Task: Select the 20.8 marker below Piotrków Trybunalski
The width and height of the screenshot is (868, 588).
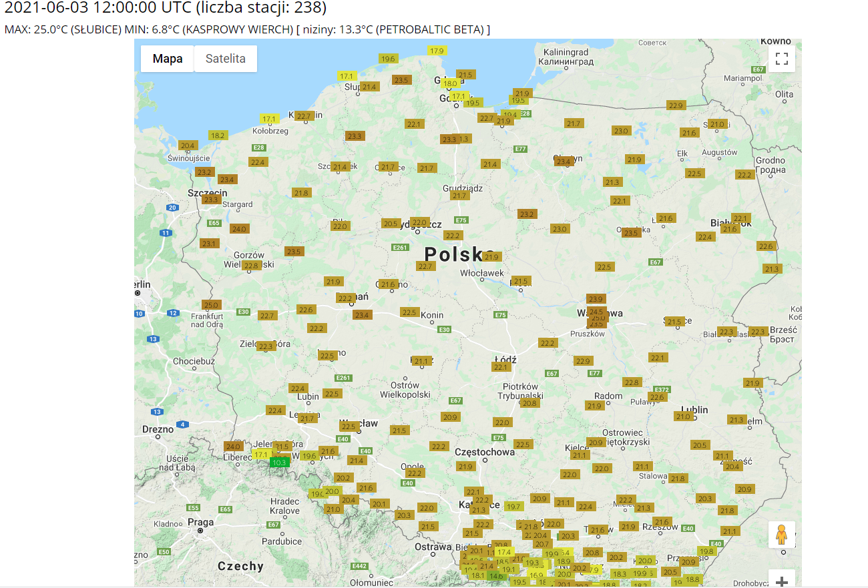Action: [x=529, y=403]
